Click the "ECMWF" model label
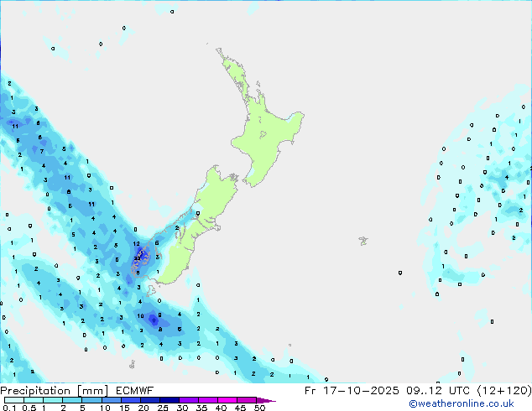Viewport: 532px width, 411px height. (135, 391)
